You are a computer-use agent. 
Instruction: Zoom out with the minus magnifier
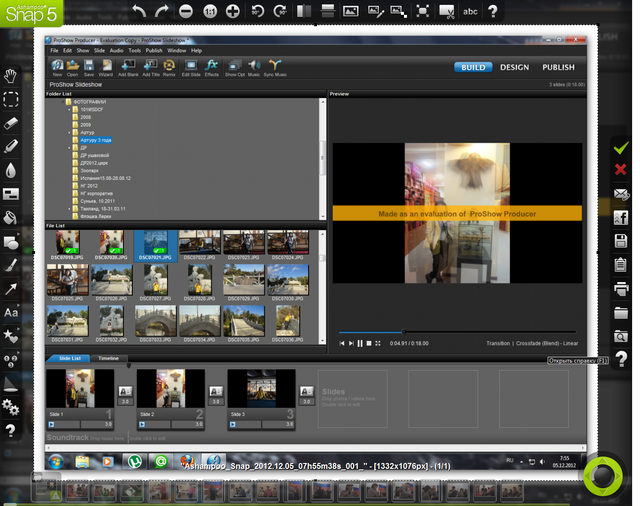tap(186, 11)
